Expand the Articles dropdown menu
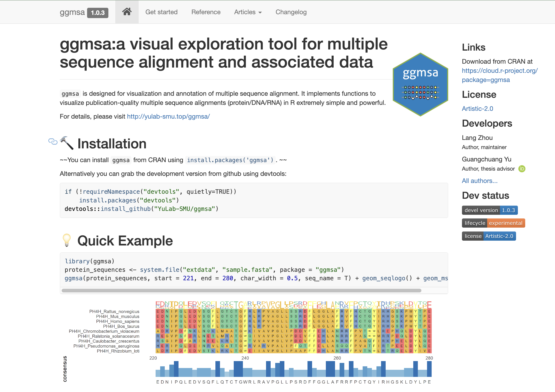This screenshot has height=392, width=555. pyautogui.click(x=248, y=12)
